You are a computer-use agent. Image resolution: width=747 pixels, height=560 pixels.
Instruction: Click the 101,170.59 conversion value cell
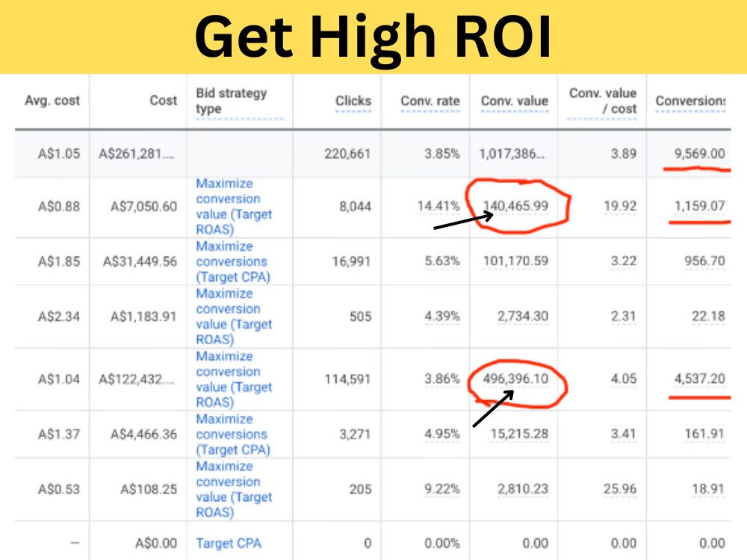pos(516,261)
